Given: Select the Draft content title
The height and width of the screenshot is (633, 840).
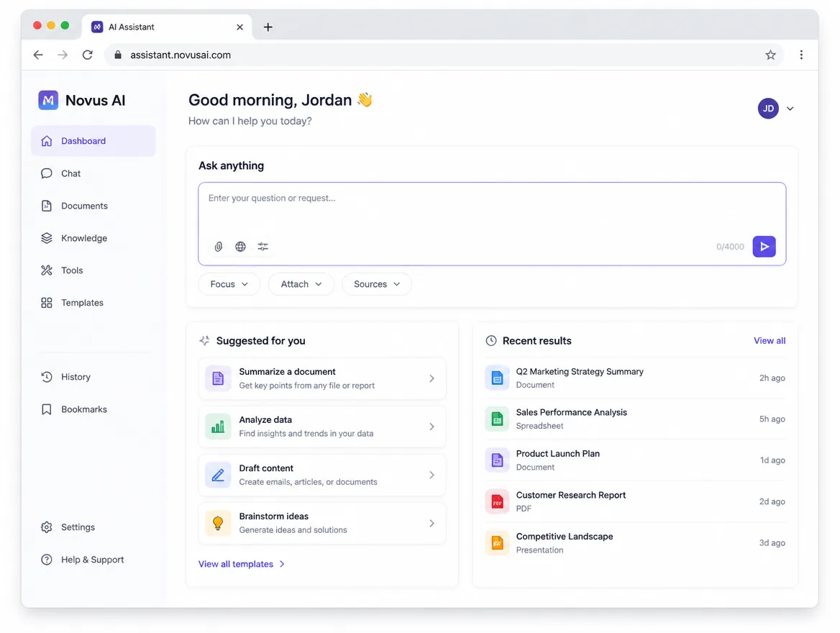Looking at the screenshot, I should 266,468.
